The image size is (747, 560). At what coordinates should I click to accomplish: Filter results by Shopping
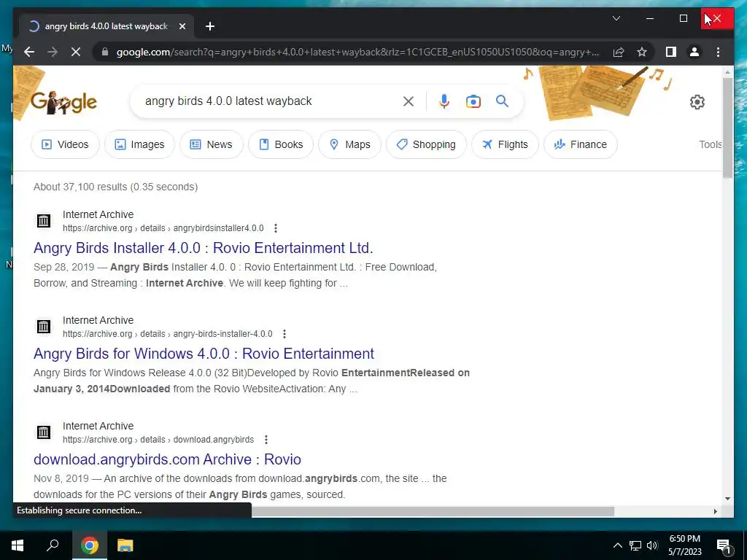coord(426,144)
